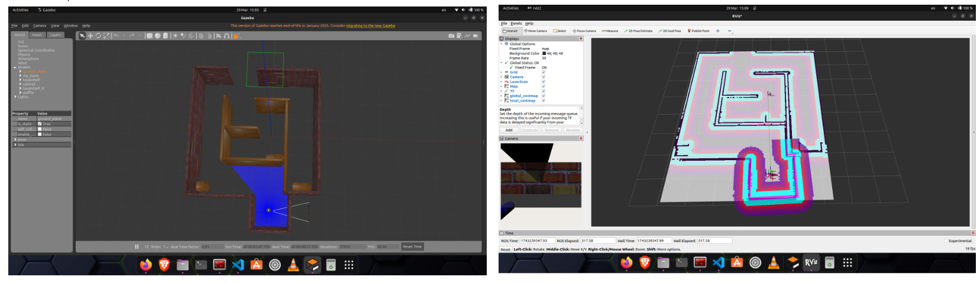This screenshot has width=980, height=283.
Task: Select the translate mode tool in Gazebo
Action: 90,36
